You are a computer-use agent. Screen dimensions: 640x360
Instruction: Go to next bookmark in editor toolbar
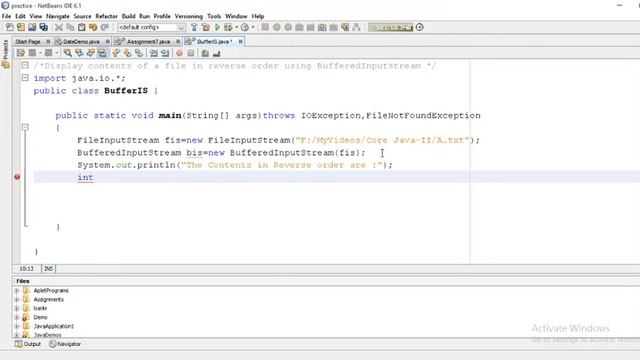[127, 53]
